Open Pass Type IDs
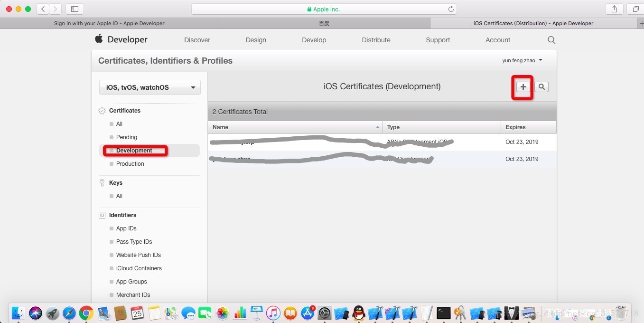 pos(134,242)
